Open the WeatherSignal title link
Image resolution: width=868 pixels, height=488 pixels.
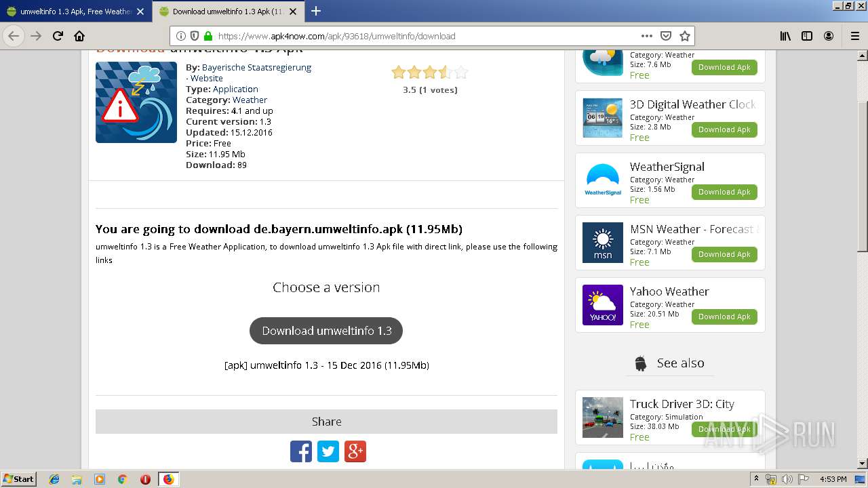667,167
